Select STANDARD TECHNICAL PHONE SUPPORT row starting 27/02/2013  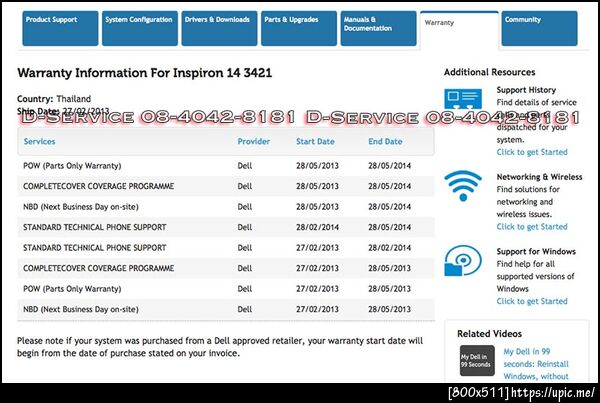tap(226, 248)
